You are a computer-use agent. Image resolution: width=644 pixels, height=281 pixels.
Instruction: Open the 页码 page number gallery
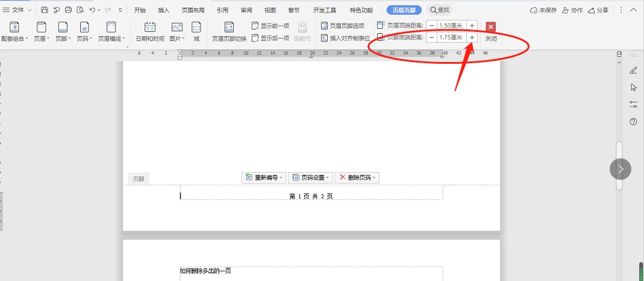pos(84,32)
